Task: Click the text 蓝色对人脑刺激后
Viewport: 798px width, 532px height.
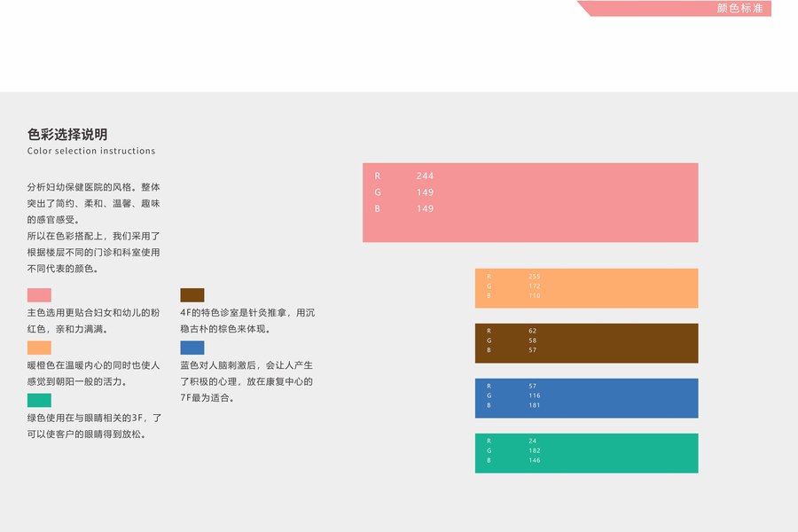Action: 218,365
